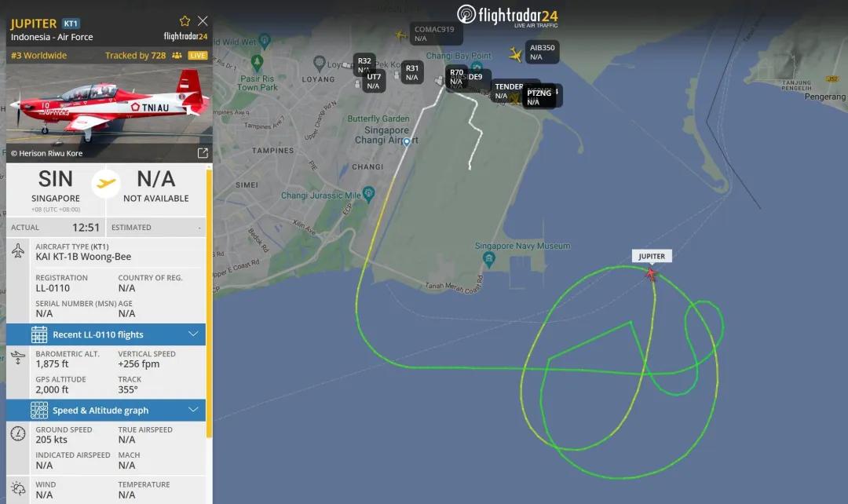Screen dimensions: 848x504
Task: Select the AIB350 yellow aircraft icon
Action: point(515,54)
